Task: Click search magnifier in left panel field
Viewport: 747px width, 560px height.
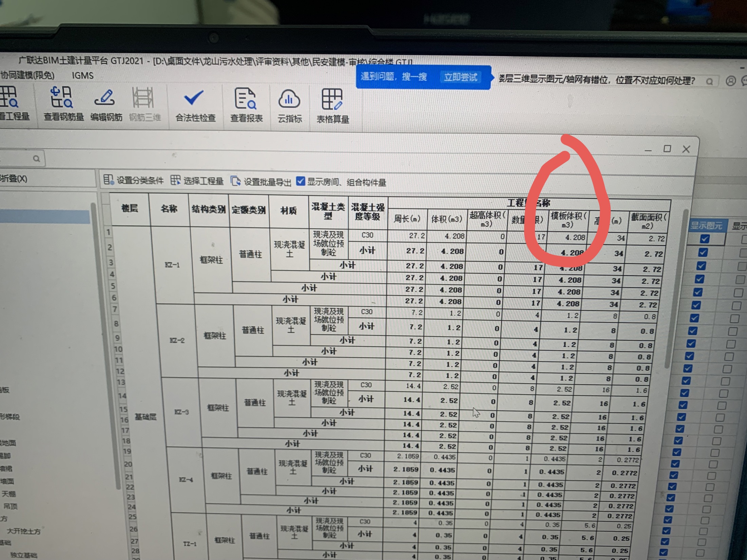Action: [x=36, y=158]
